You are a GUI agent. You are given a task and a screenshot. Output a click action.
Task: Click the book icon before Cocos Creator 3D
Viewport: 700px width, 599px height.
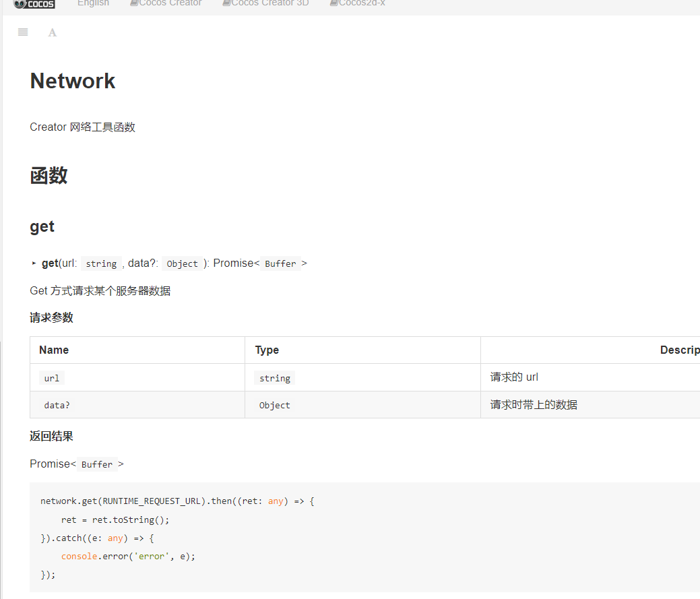pyautogui.click(x=226, y=3)
